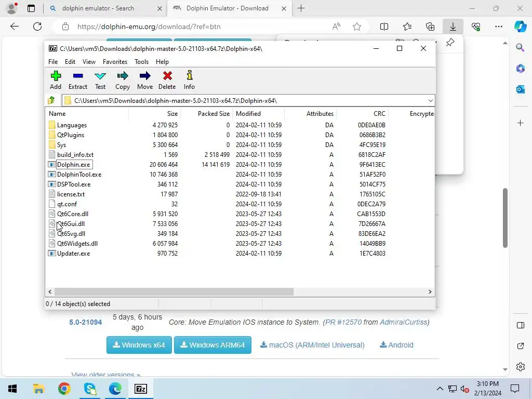Viewport: 532px width, 399px height.
Task: Select the Sys folder
Action: tap(61, 145)
